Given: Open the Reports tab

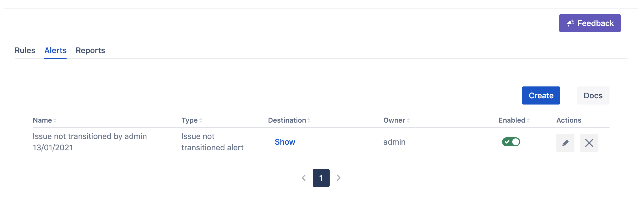Looking at the screenshot, I should click(90, 50).
